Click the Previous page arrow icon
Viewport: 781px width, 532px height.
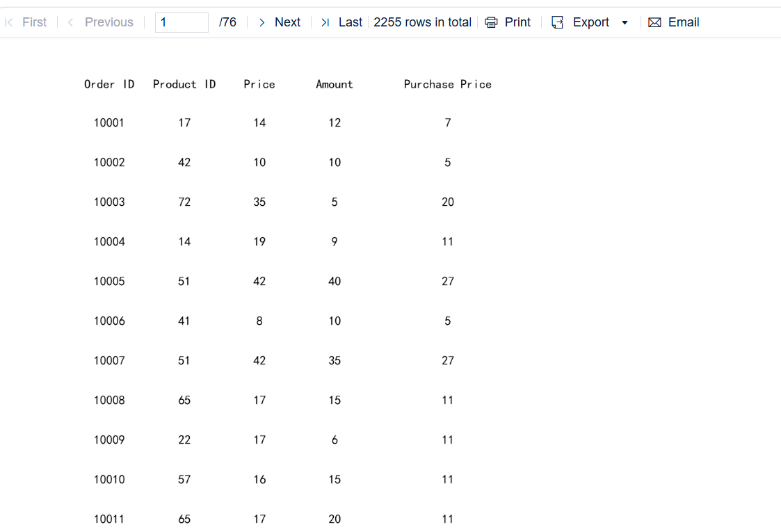pyautogui.click(x=71, y=22)
